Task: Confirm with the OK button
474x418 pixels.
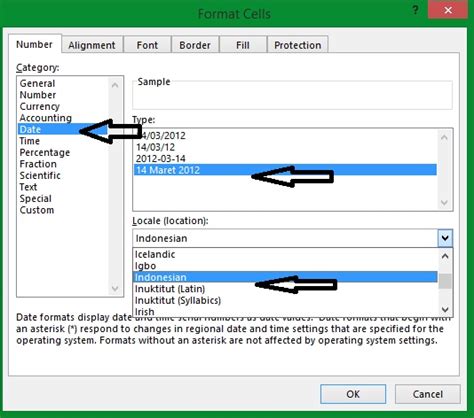Action: click(353, 394)
